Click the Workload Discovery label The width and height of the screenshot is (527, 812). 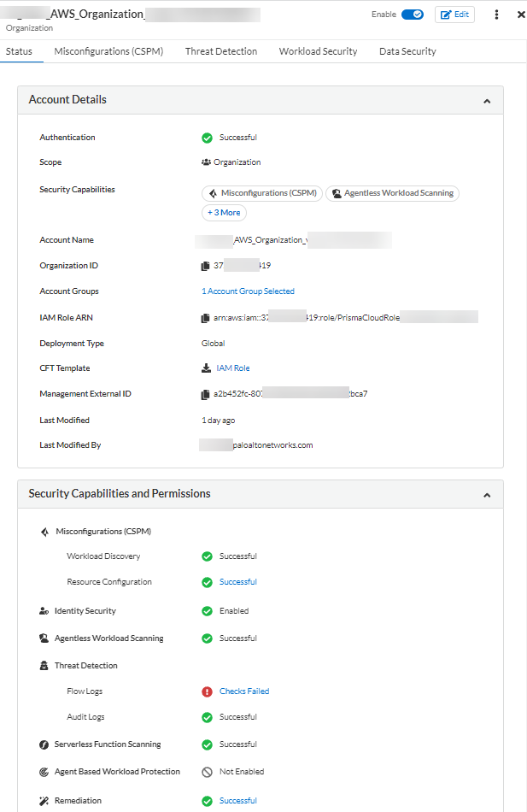[x=103, y=556]
